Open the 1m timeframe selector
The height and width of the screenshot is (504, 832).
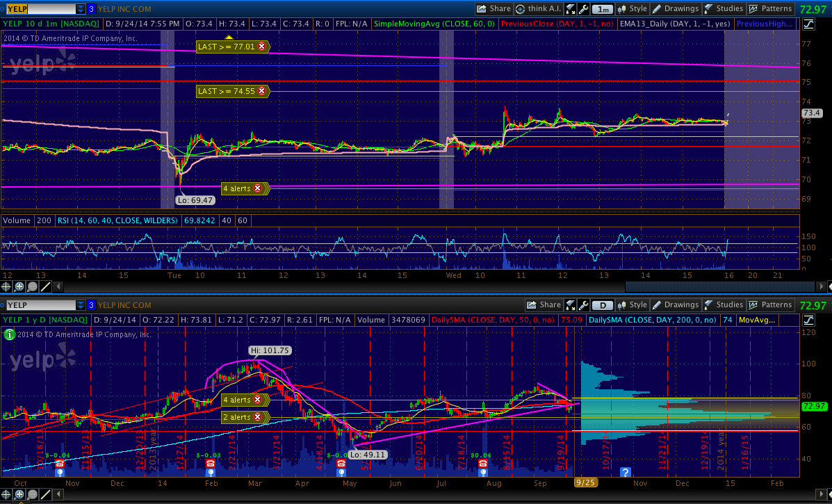pos(603,9)
